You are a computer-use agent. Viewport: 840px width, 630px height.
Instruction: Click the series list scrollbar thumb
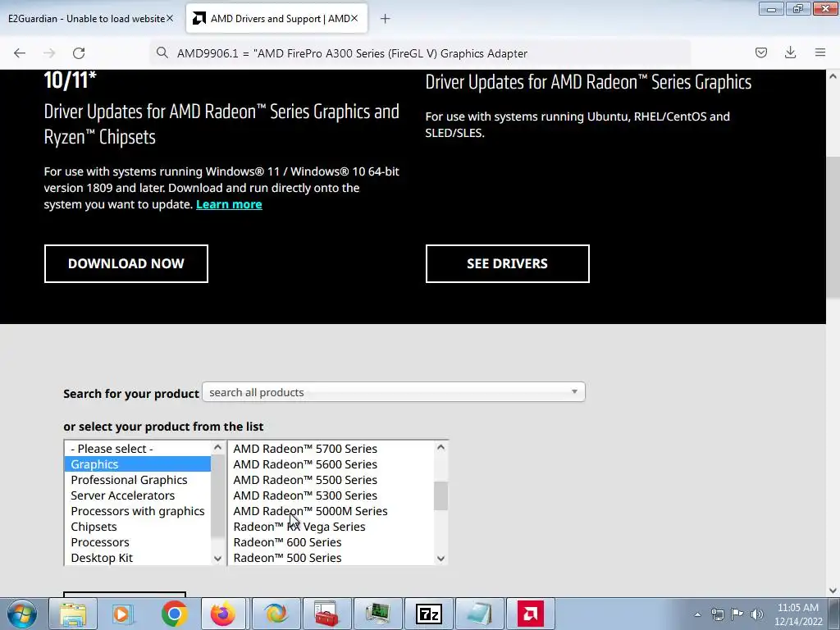click(441, 496)
